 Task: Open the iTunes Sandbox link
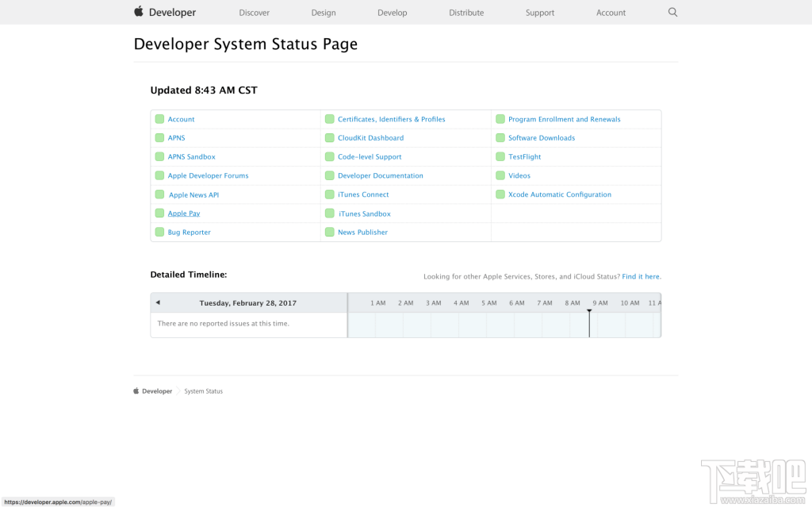(365, 214)
